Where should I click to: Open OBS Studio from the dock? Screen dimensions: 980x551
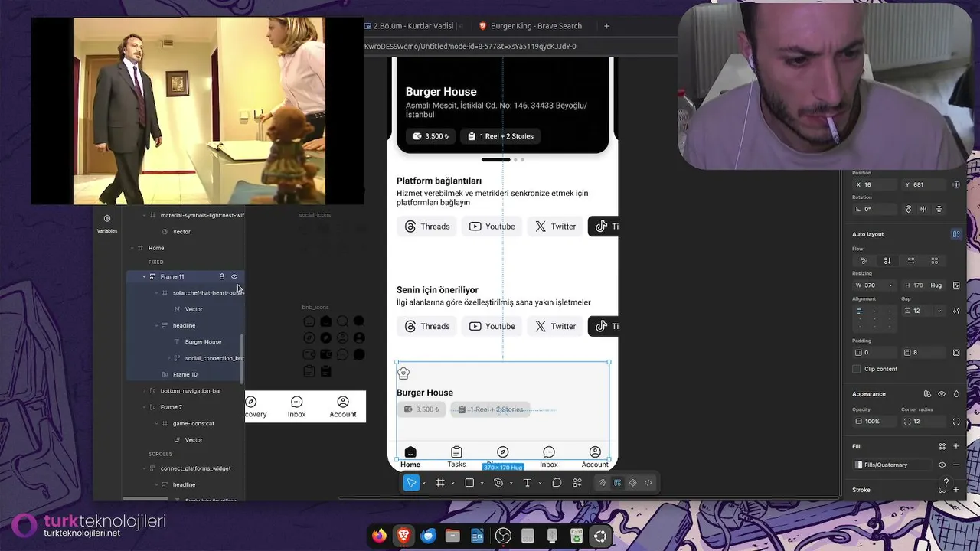(503, 536)
